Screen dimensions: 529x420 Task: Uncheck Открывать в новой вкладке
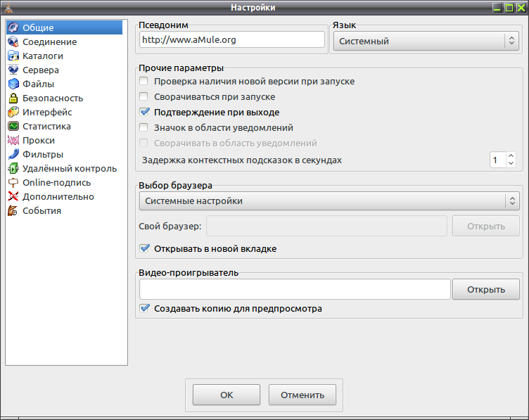[144, 248]
